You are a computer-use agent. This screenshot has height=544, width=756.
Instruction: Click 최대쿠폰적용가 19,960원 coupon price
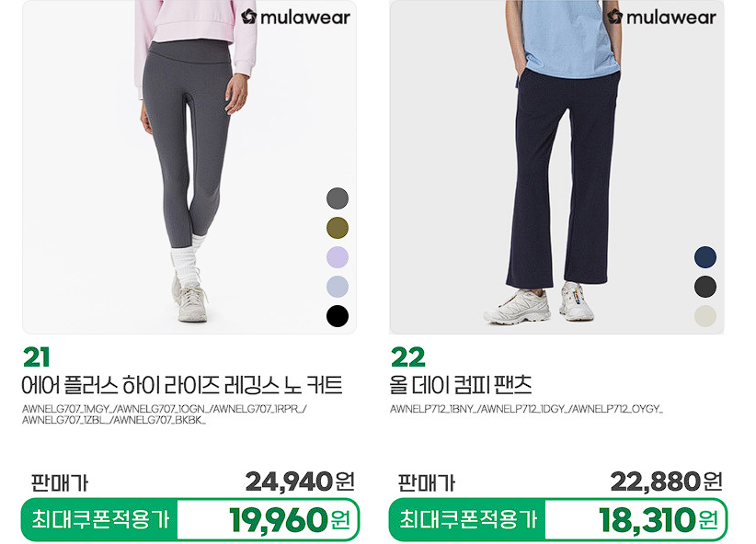pos(190,519)
